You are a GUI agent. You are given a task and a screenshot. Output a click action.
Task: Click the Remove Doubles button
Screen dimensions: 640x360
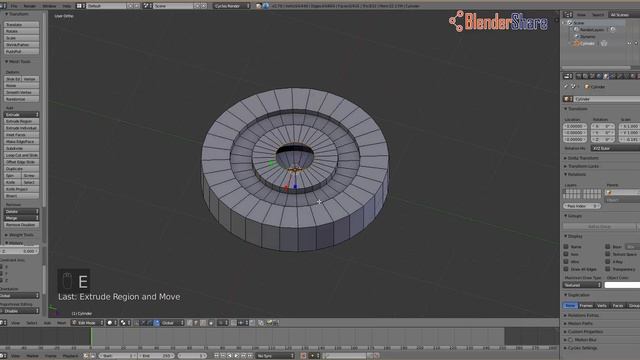pyautogui.click(x=21, y=225)
